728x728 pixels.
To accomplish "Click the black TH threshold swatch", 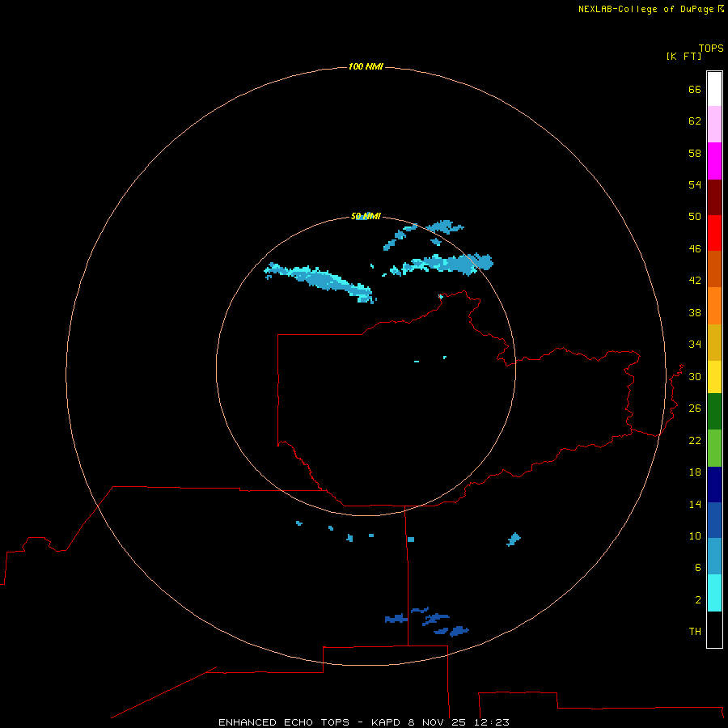I will 714,629.
